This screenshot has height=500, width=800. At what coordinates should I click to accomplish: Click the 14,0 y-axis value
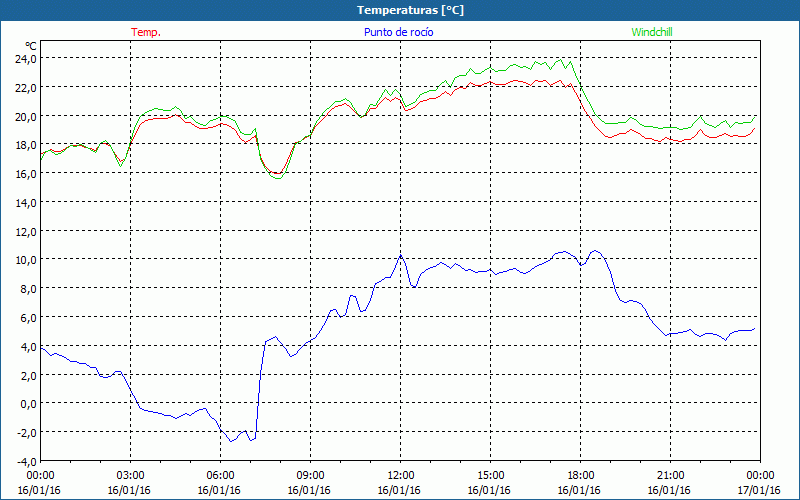[x=26, y=203]
